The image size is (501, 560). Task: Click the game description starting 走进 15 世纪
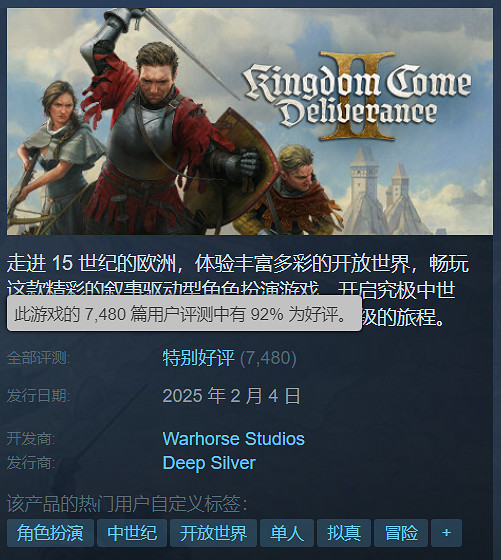238,290
